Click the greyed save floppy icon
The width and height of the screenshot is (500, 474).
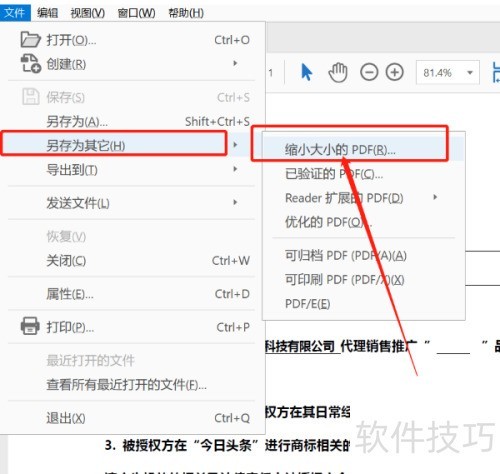(x=31, y=97)
